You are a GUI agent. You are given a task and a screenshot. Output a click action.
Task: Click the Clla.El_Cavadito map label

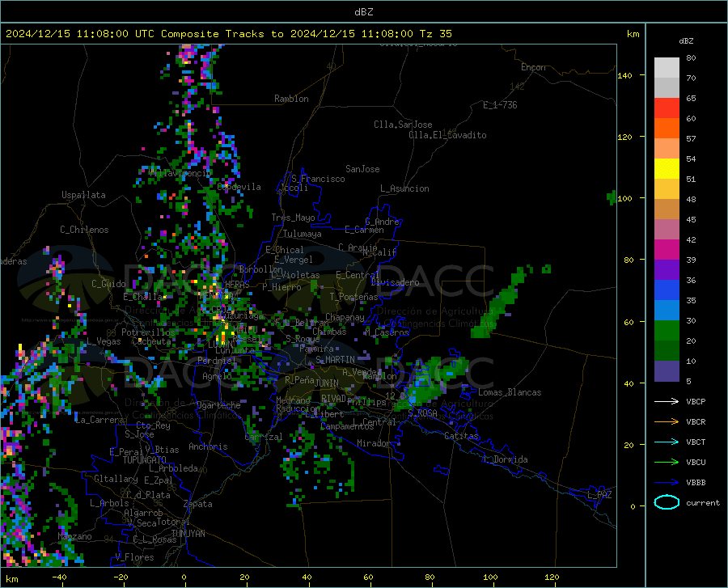coord(447,135)
